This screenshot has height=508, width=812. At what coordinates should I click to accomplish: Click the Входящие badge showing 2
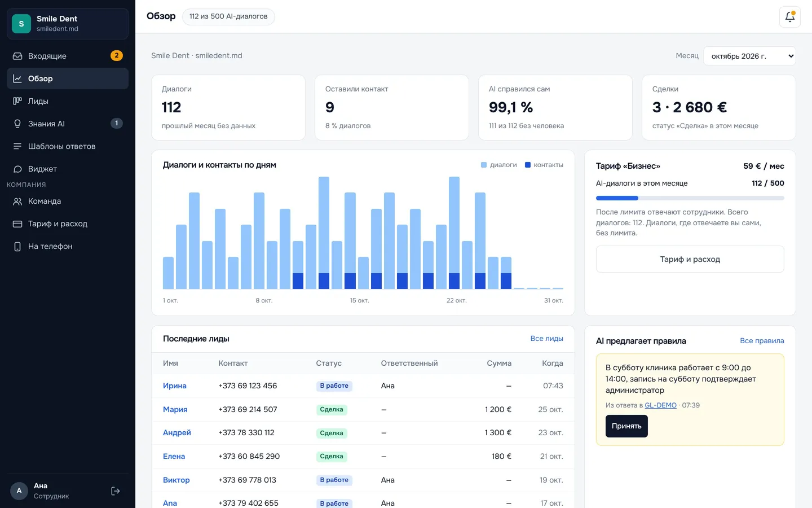coord(117,55)
